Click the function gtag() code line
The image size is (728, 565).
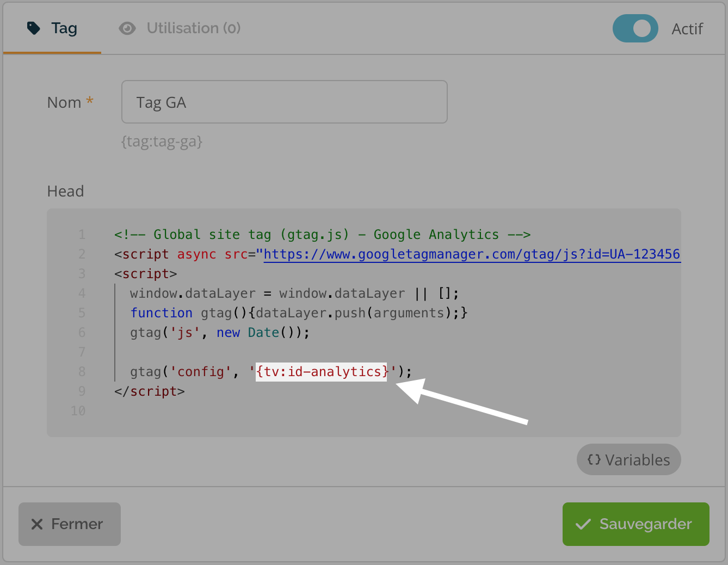pyautogui.click(x=299, y=313)
